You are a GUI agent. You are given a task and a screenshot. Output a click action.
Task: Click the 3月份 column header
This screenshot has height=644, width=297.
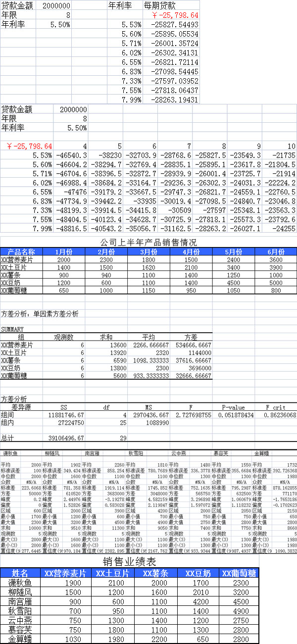tap(148, 251)
